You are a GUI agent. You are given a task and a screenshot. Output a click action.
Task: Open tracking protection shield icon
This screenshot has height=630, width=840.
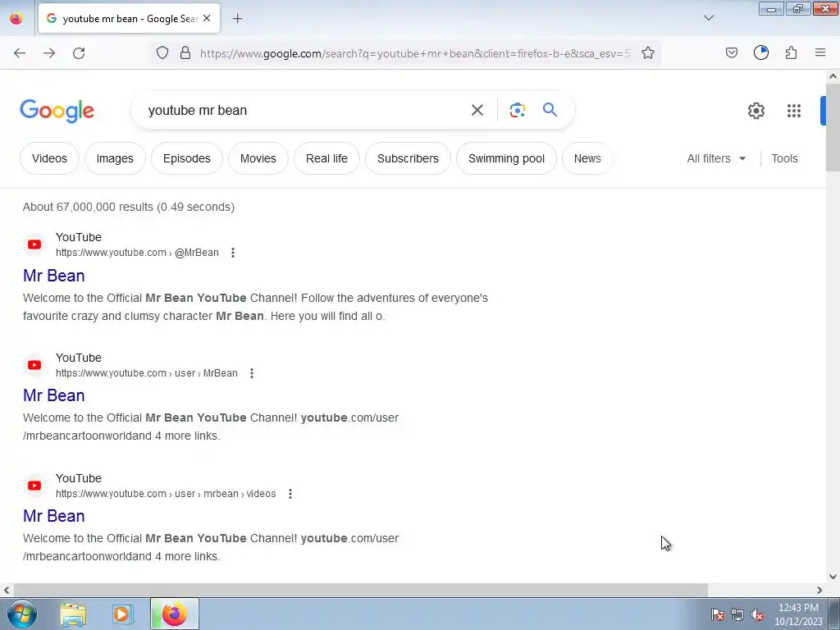point(162,52)
